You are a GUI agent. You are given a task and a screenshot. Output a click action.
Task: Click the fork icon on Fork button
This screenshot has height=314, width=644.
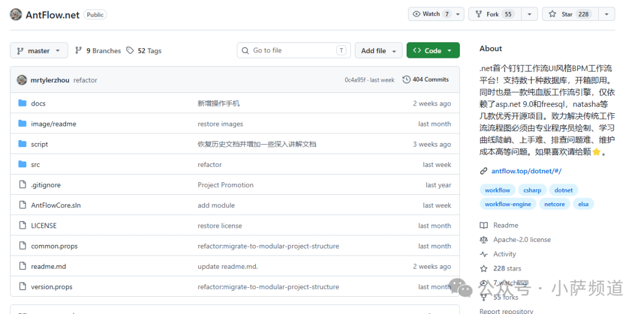tap(478, 14)
